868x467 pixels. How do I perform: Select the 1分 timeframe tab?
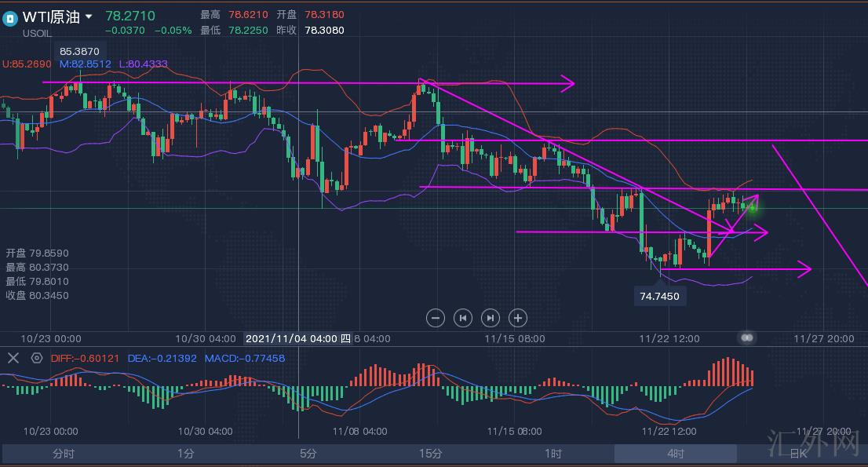pyautogui.click(x=185, y=454)
